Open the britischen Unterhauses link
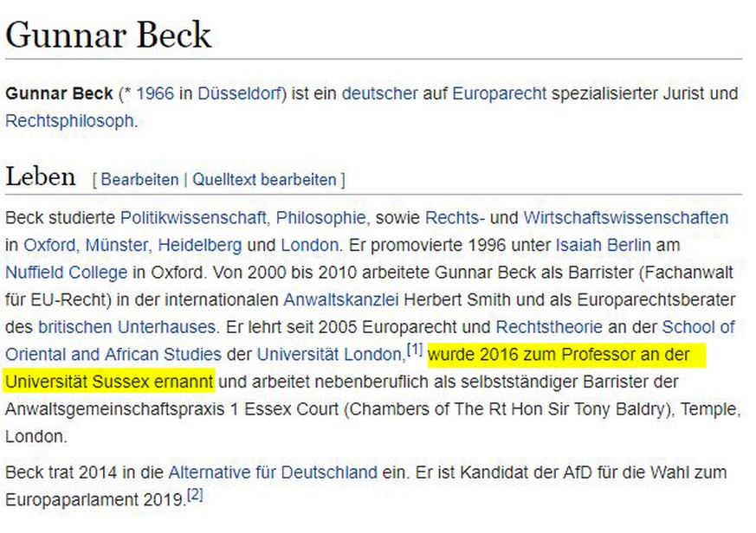 [126, 327]
